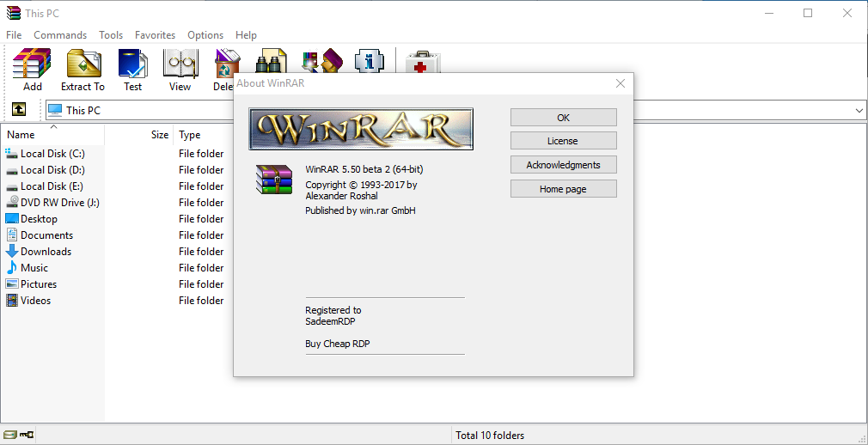Click the 'WinRAR 5.50 beta 2 (64-bit)' text
The image size is (868, 445).
point(364,169)
